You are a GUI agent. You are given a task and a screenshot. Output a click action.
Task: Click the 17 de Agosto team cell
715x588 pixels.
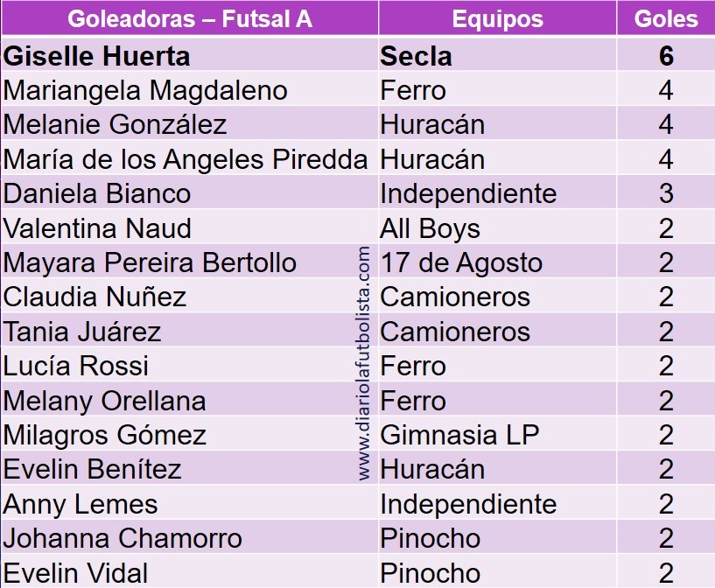[x=461, y=262]
